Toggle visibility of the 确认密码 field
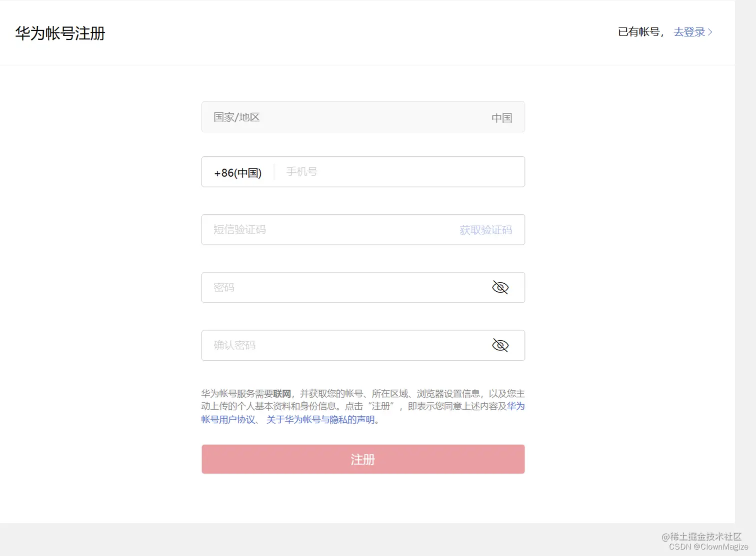The width and height of the screenshot is (756, 556). (500, 345)
